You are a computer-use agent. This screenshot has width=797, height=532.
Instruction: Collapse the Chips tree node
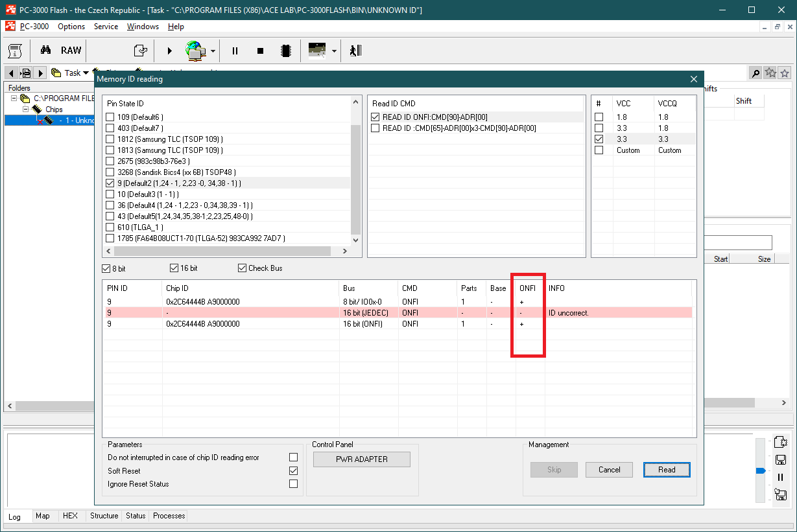[27, 110]
